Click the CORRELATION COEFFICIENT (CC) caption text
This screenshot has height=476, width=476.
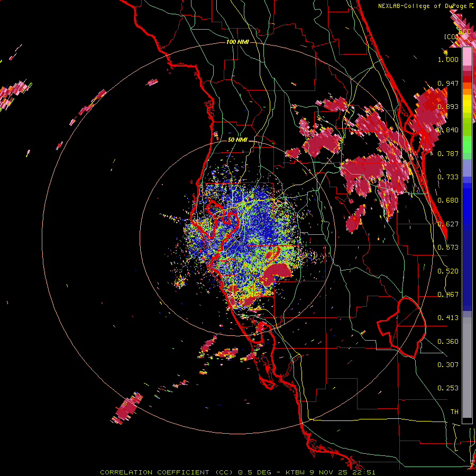[167, 472]
